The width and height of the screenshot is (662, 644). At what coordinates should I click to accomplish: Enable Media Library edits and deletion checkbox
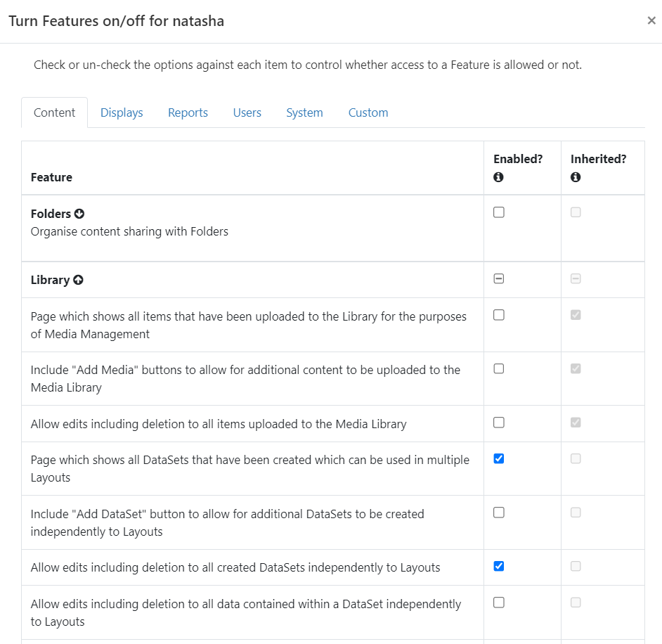[x=499, y=423]
